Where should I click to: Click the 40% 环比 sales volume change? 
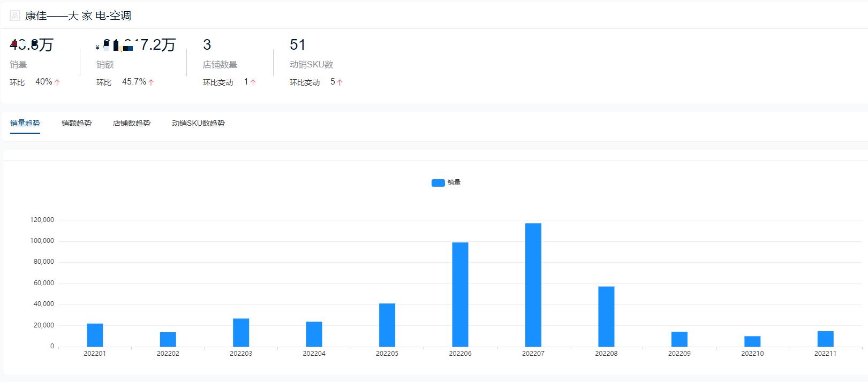click(x=44, y=82)
